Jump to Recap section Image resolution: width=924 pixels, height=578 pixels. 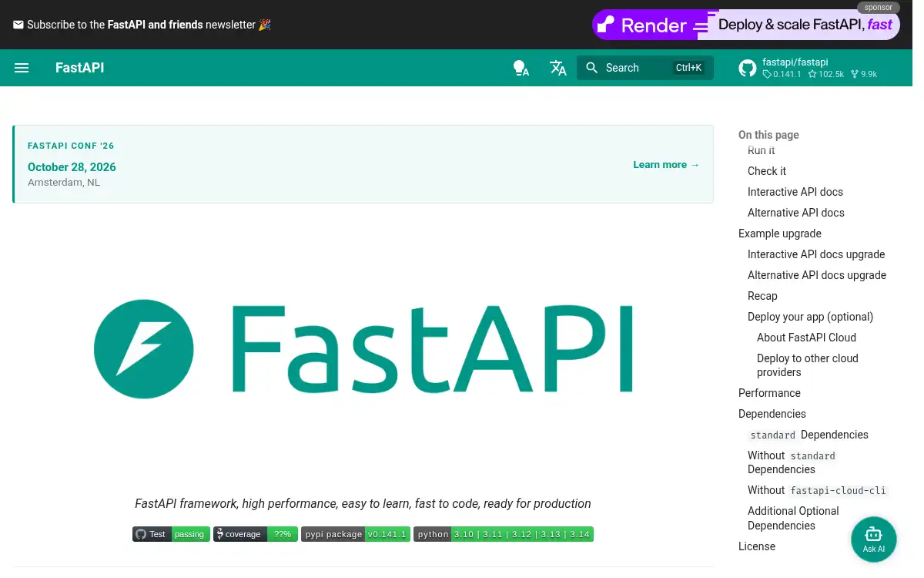[762, 296]
